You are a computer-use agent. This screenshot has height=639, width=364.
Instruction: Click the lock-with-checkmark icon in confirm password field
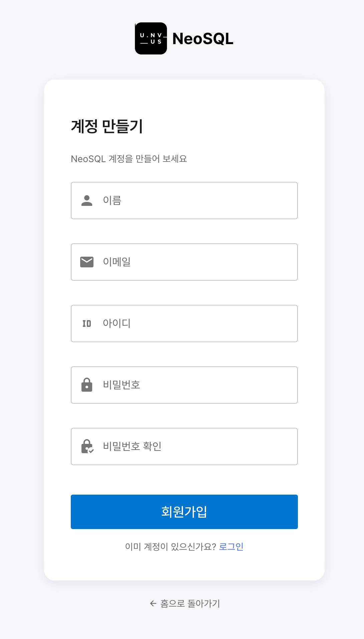(x=87, y=446)
